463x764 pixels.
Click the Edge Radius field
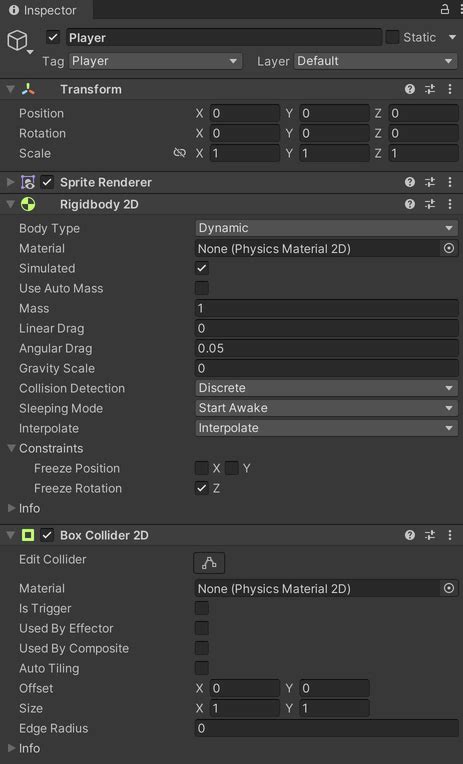[326, 728]
